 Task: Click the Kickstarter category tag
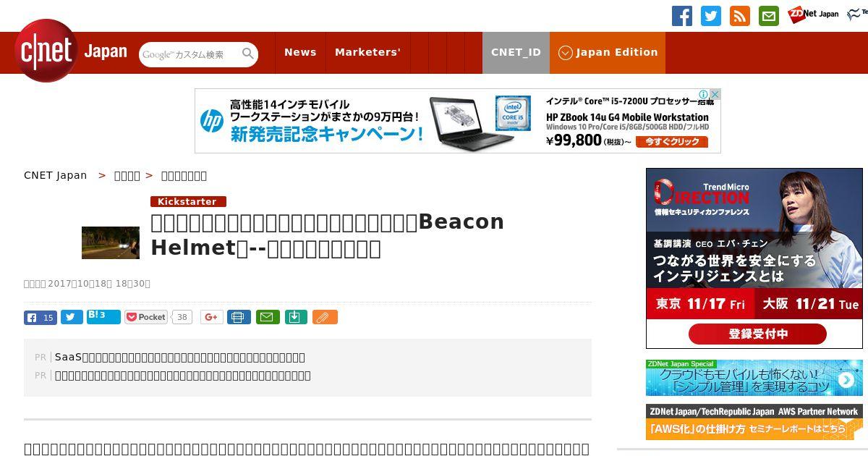pyautogui.click(x=188, y=201)
